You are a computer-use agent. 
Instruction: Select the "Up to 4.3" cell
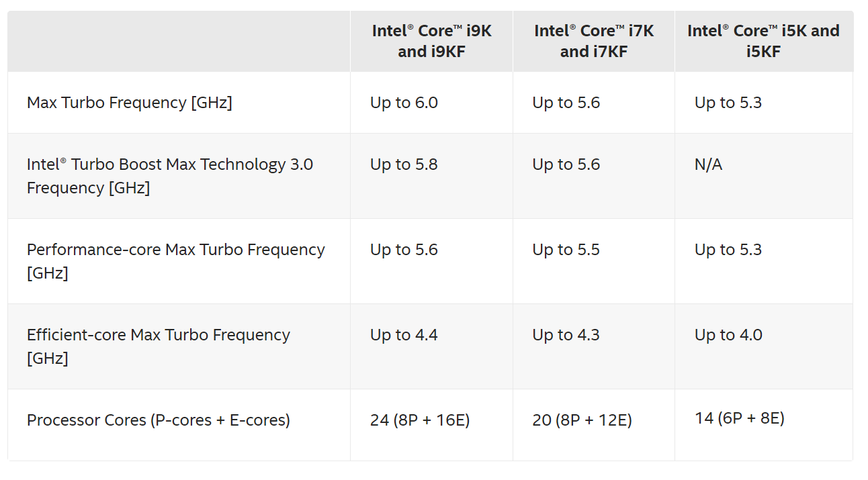click(x=566, y=335)
